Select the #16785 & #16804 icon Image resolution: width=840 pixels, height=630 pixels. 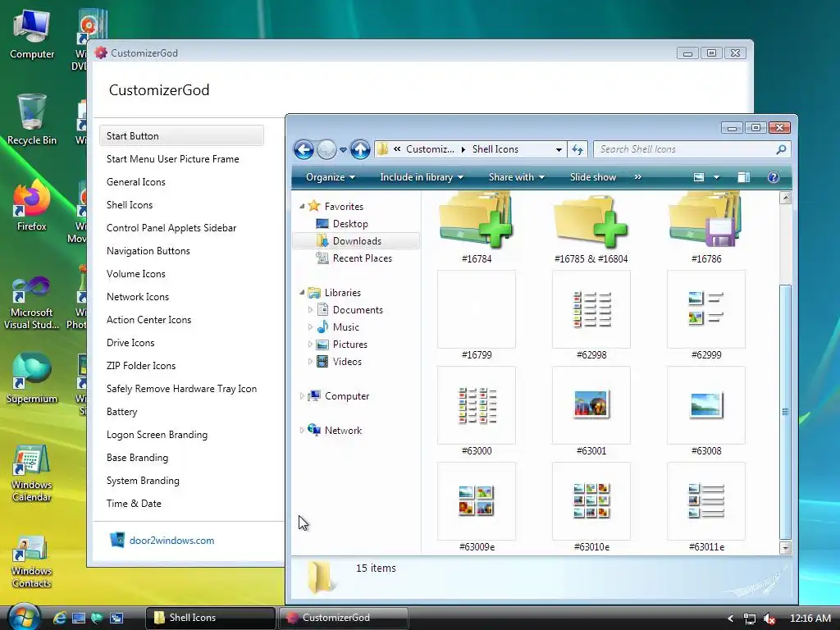pos(591,222)
